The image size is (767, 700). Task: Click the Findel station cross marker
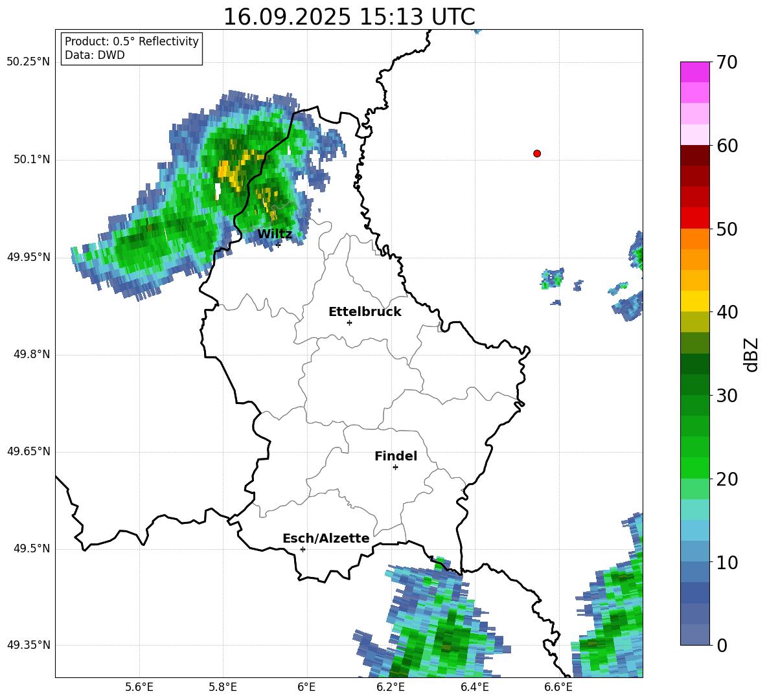tap(395, 468)
